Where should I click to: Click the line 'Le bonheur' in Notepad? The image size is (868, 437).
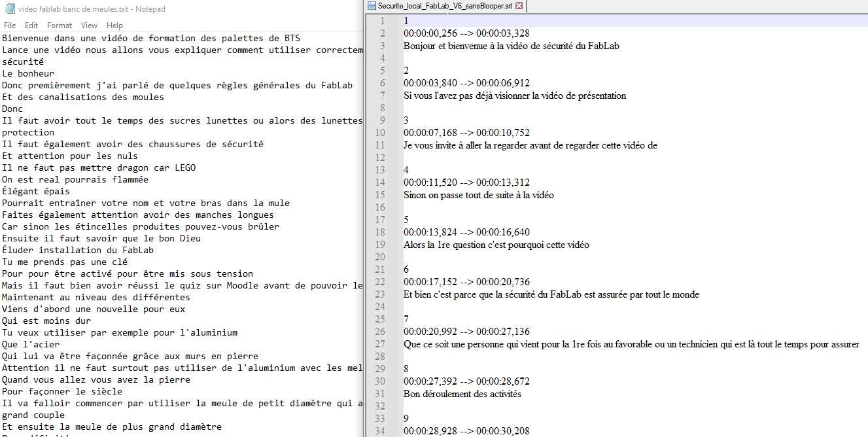(x=28, y=73)
